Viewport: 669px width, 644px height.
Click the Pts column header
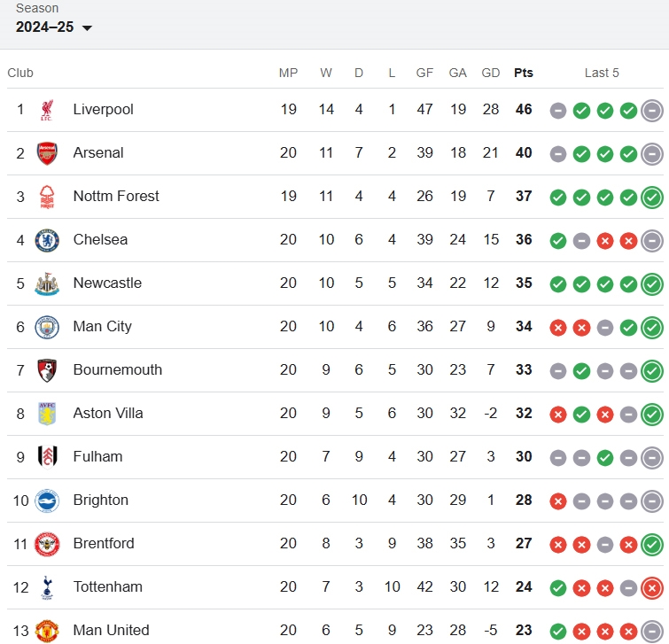click(524, 73)
